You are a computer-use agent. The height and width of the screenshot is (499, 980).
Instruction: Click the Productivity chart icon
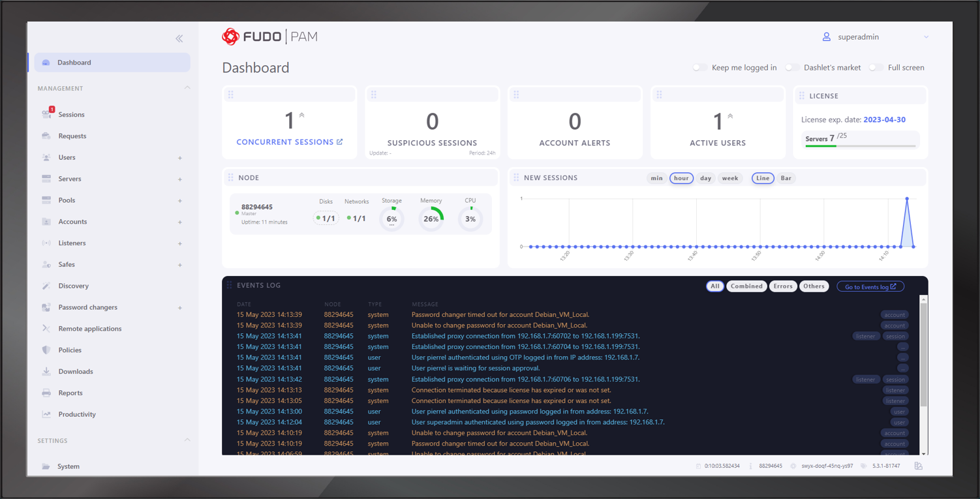(46, 414)
